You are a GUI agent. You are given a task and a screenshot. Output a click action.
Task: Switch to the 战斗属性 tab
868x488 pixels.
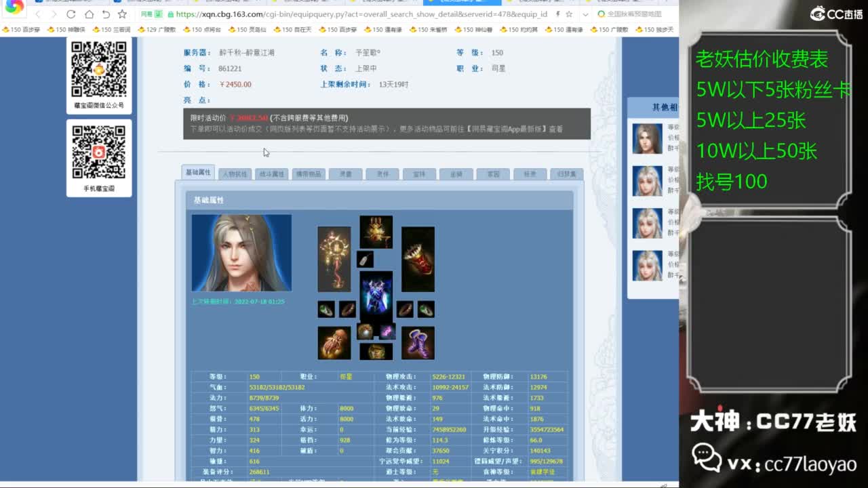[x=272, y=174]
